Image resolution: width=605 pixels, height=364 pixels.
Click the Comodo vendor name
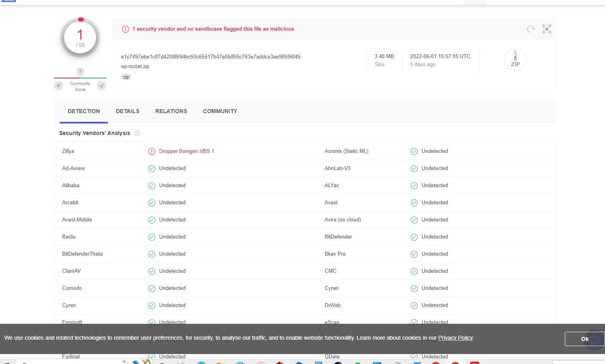72,288
